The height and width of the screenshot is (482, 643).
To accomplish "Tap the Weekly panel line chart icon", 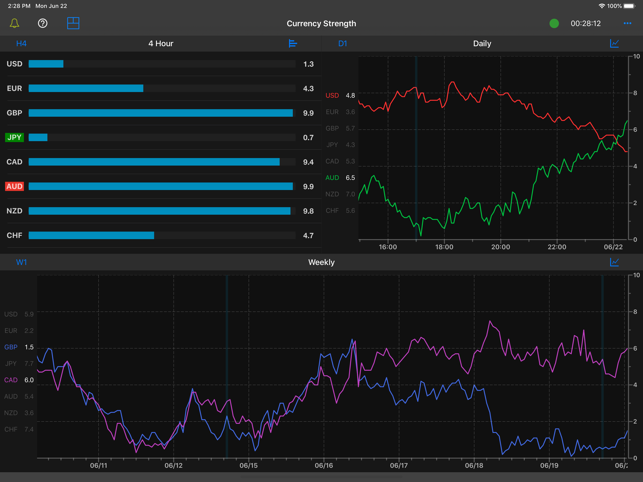I will pos(614,262).
